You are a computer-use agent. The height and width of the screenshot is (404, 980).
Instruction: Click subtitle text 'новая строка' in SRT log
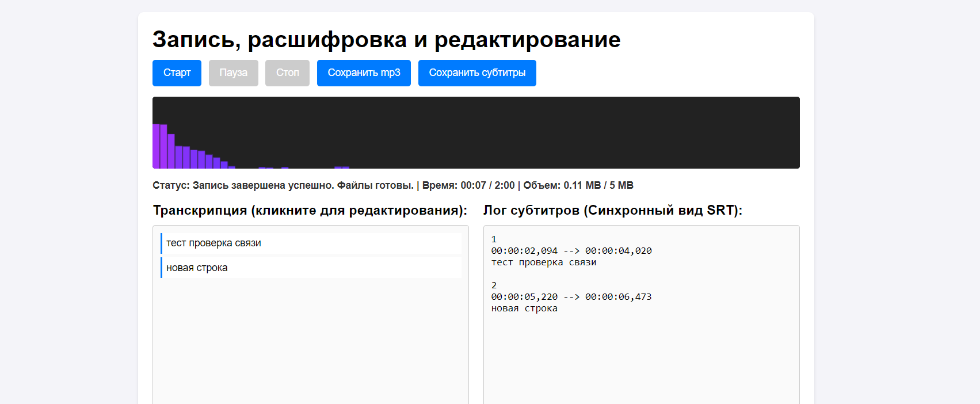pos(524,308)
